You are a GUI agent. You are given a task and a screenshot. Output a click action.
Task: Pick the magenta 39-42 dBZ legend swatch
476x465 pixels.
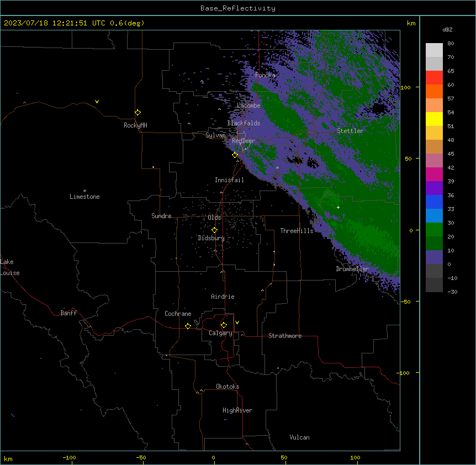434,175
